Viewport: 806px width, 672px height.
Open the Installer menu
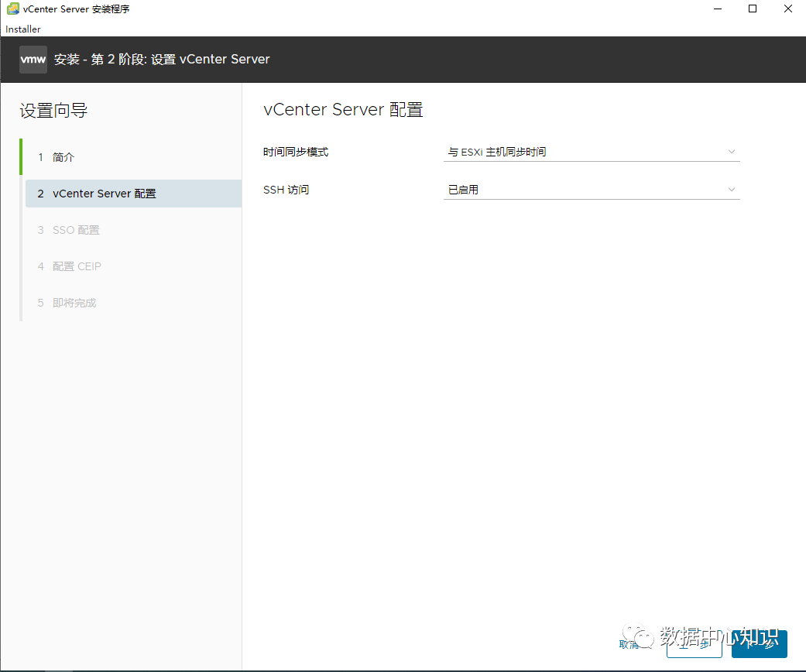point(23,29)
